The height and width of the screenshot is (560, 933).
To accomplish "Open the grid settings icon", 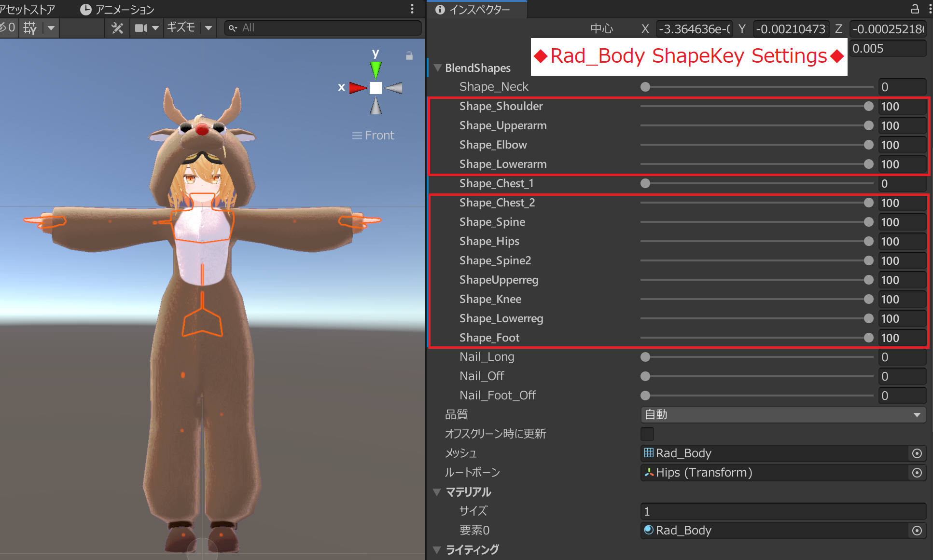I will tap(29, 27).
